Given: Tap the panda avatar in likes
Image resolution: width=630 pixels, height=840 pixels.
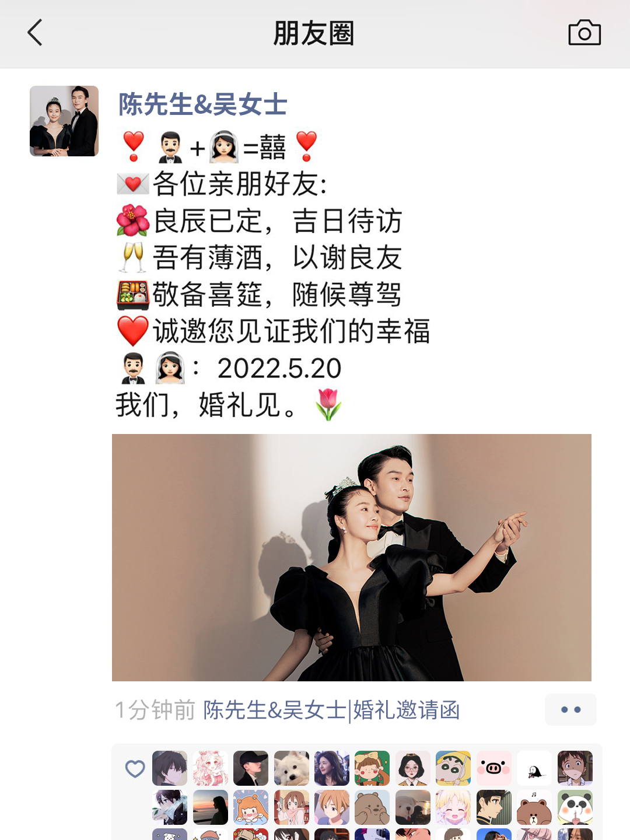Looking at the screenshot, I should click(575, 807).
